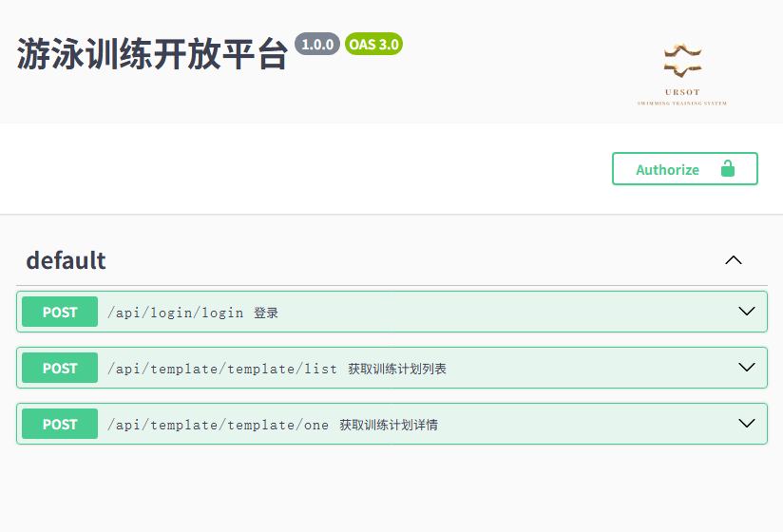Click the OAS 3.0 badge

tap(373, 45)
